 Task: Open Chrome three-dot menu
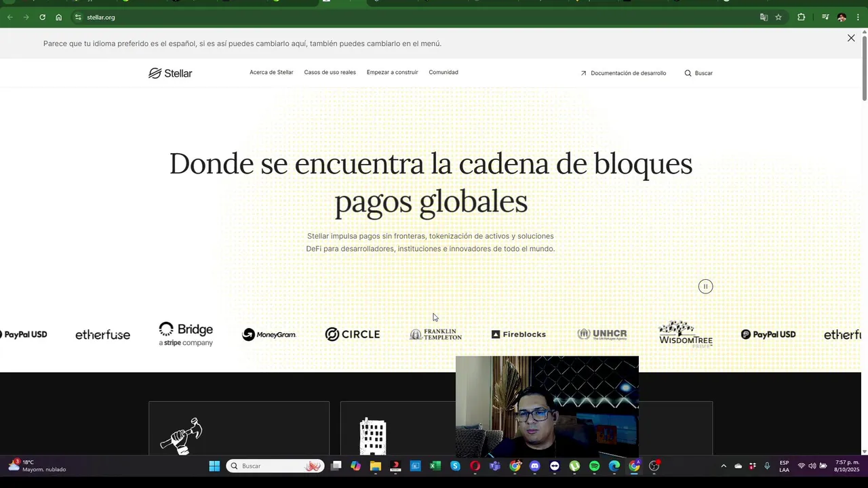click(858, 17)
